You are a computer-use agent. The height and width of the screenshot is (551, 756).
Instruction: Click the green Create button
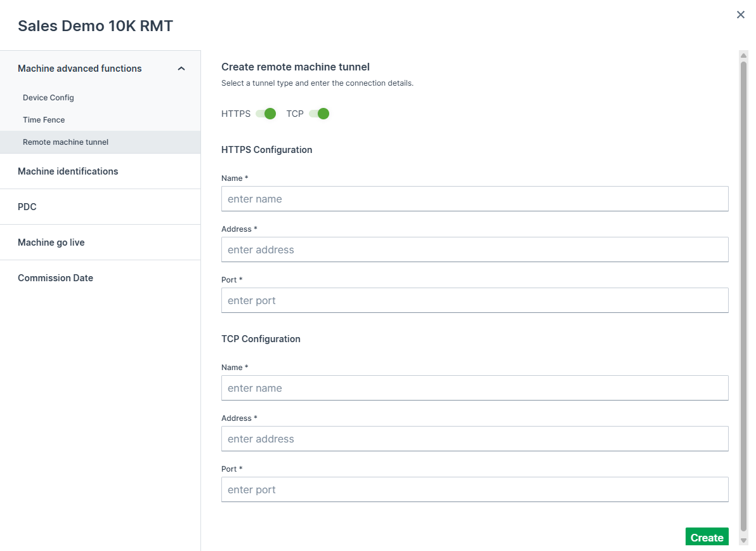707,537
